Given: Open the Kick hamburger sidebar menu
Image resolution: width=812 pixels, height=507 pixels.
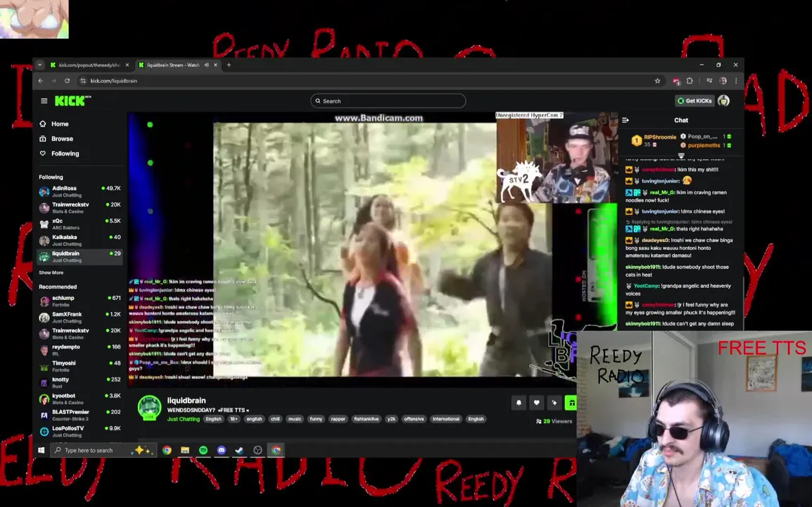Looking at the screenshot, I should pos(44,101).
